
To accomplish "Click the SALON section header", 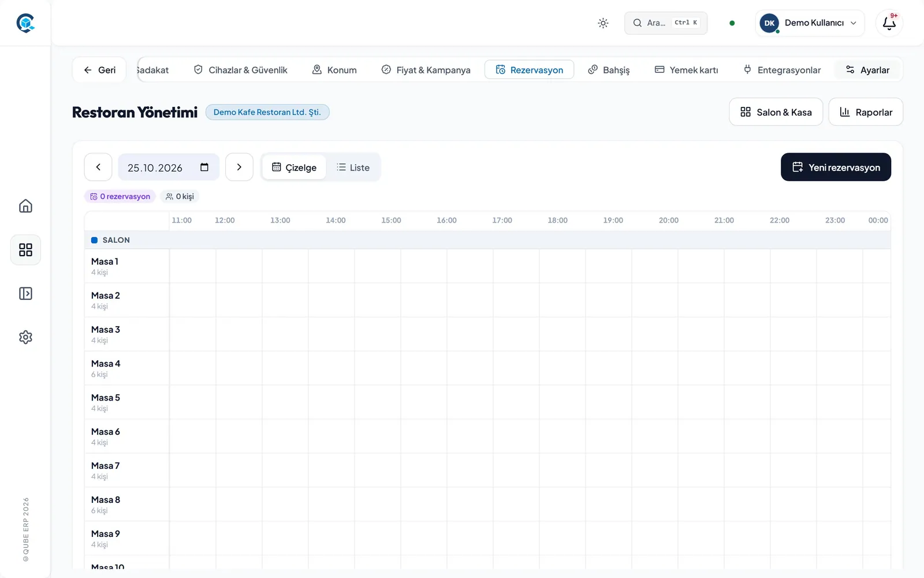I will (x=487, y=240).
